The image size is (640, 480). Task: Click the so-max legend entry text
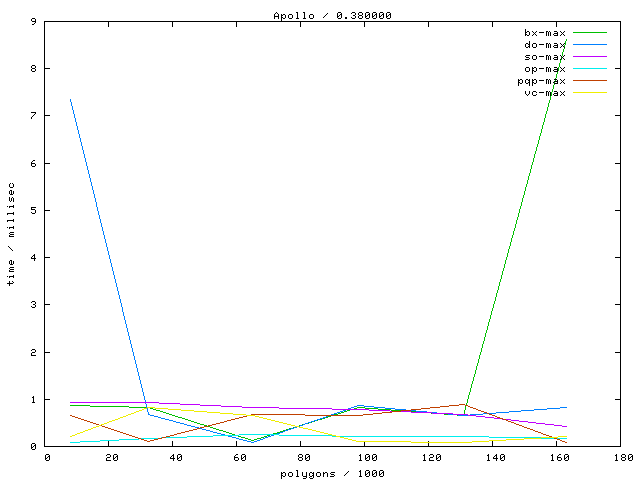click(544, 57)
